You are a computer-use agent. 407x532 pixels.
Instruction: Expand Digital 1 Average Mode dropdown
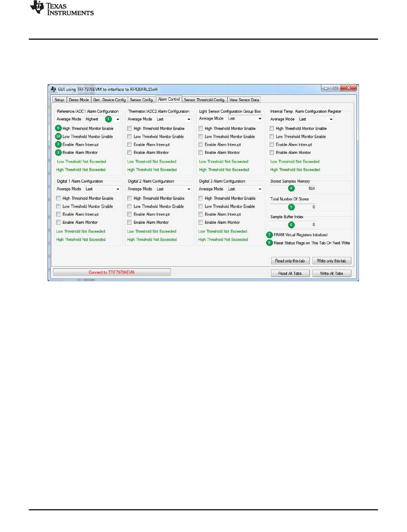pyautogui.click(x=102, y=189)
